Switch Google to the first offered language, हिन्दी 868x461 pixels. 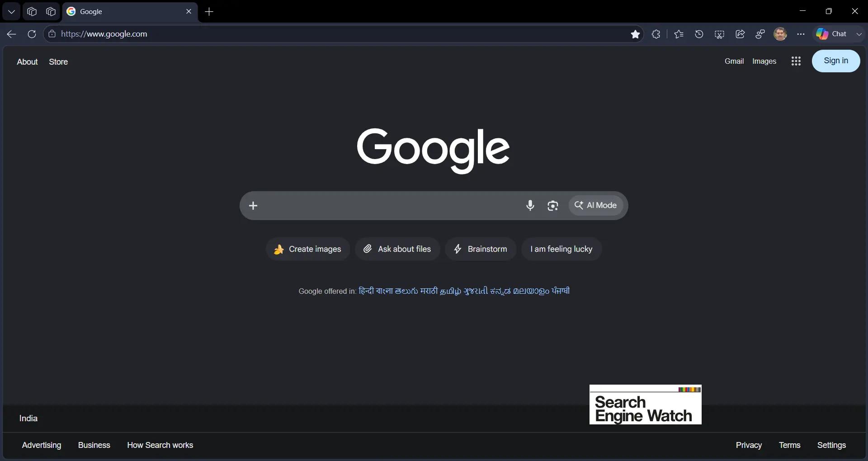click(x=366, y=291)
